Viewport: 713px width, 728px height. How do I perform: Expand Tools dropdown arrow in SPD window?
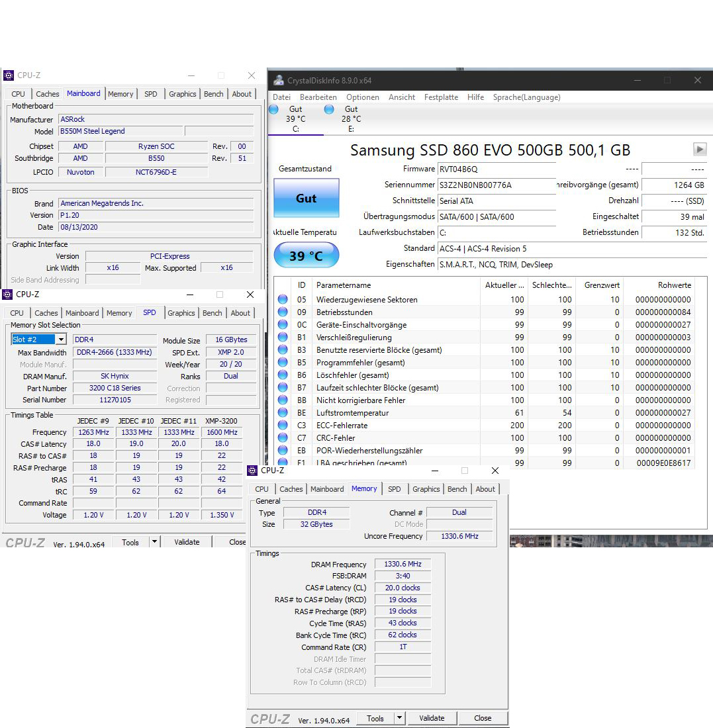pyautogui.click(x=155, y=541)
